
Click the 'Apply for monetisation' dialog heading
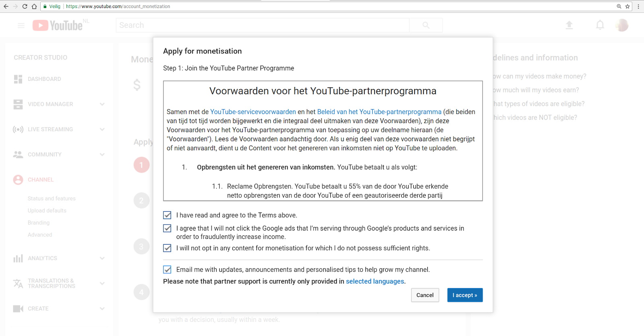click(202, 51)
